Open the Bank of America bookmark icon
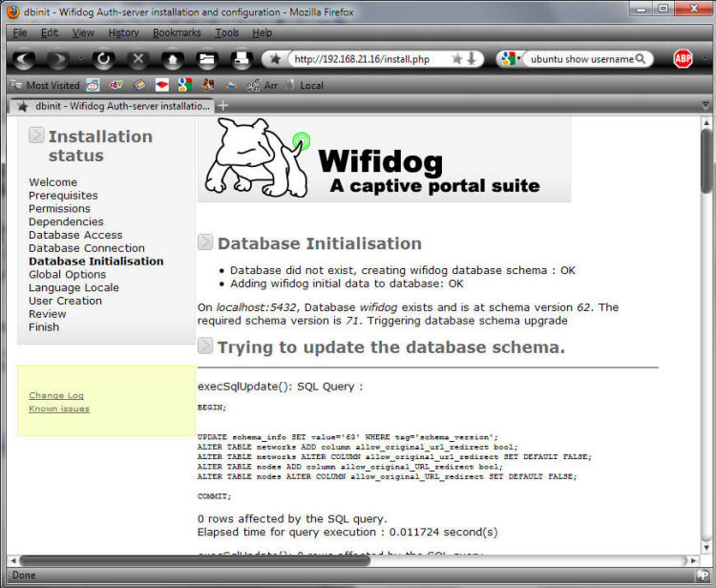Screen dimensions: 716x588 point(161,85)
